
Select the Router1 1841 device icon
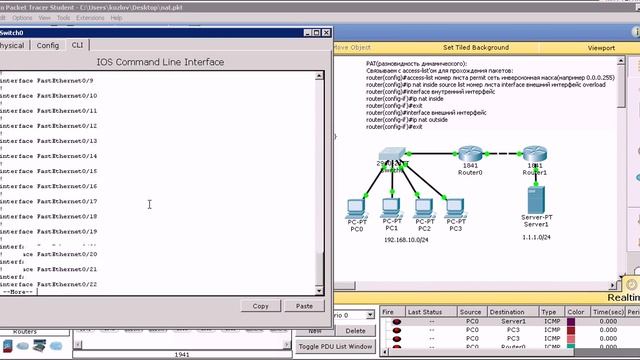pos(535,153)
